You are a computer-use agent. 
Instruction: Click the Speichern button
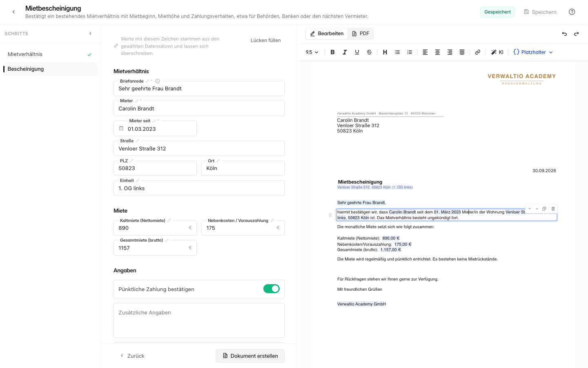(540, 12)
